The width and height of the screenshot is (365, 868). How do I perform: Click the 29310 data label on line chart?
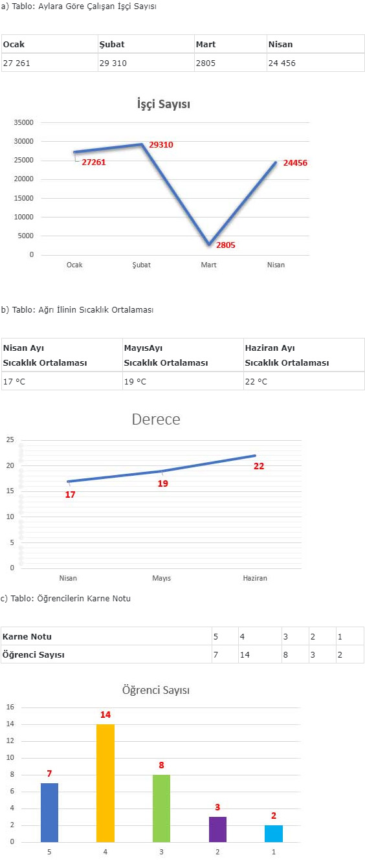tap(161, 145)
